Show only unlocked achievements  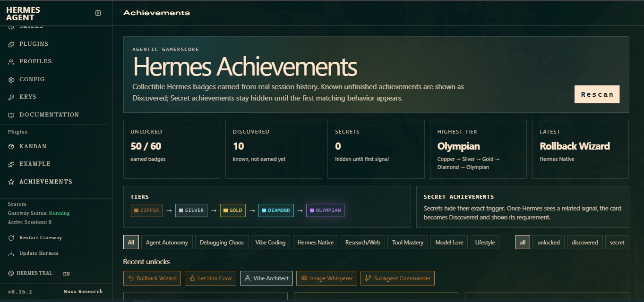pyautogui.click(x=549, y=243)
